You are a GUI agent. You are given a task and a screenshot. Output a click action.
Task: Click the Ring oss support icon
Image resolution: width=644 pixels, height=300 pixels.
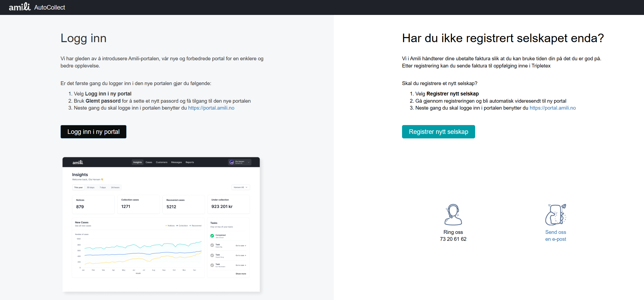pos(453,214)
